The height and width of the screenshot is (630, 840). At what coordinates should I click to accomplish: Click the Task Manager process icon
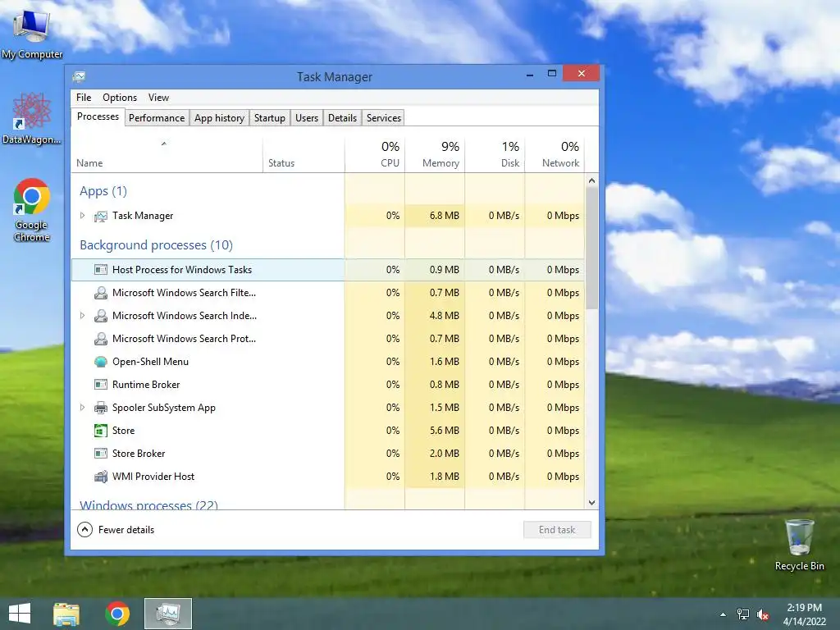click(x=101, y=216)
